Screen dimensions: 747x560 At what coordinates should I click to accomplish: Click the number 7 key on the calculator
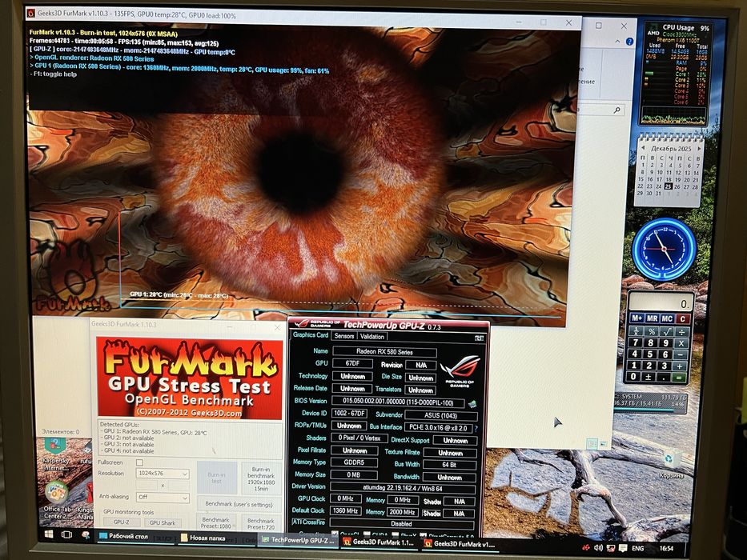[x=636, y=342]
